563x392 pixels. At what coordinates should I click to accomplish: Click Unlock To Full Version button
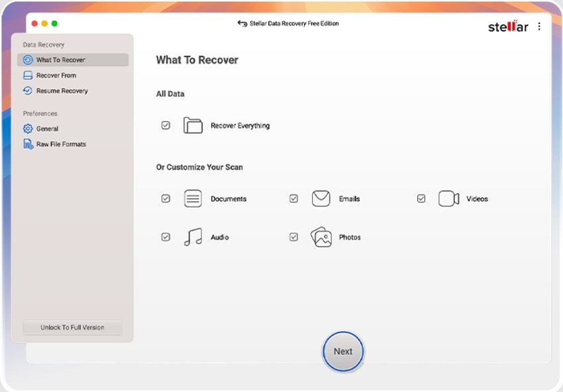[73, 327]
